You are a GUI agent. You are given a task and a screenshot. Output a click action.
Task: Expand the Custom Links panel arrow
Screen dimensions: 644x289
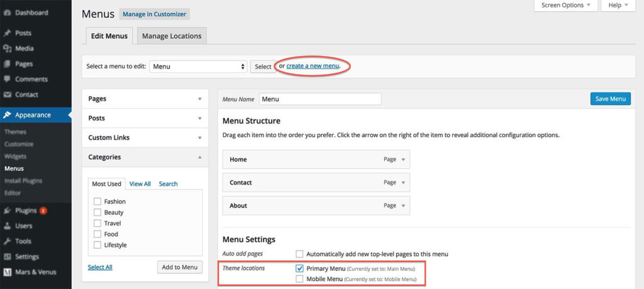tap(199, 138)
